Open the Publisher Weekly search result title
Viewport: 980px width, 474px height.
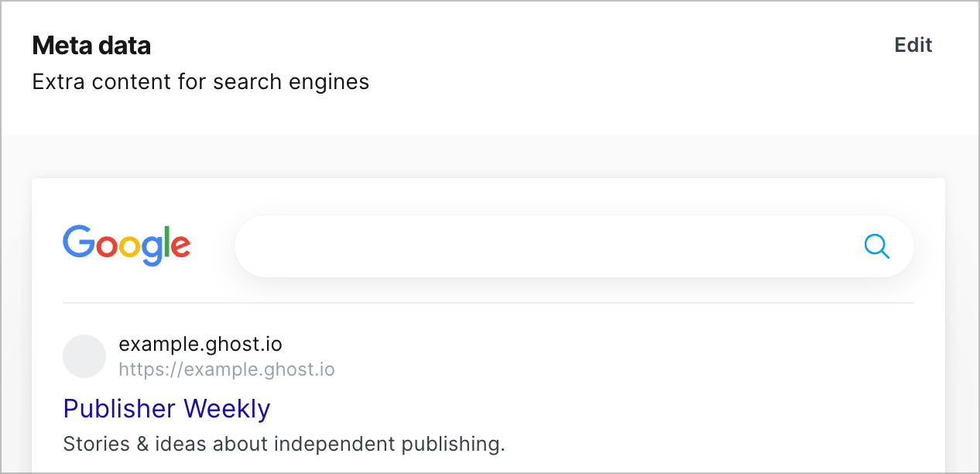click(x=166, y=408)
